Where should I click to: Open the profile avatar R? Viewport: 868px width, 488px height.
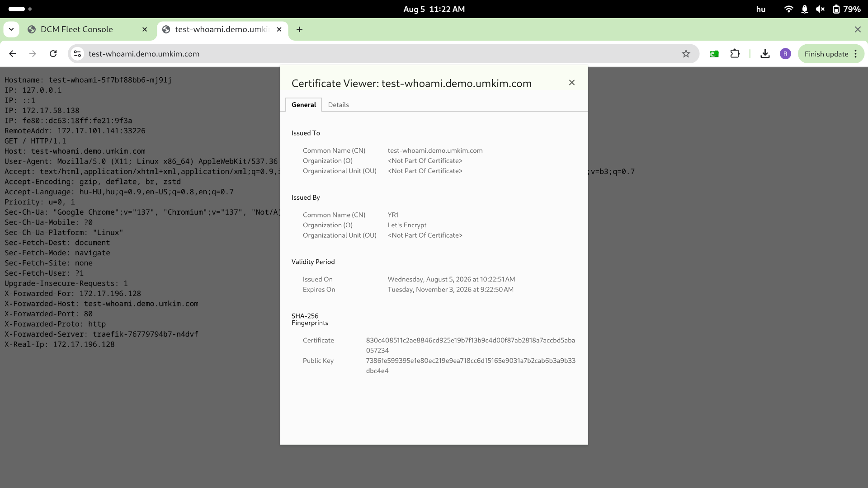[785, 54]
